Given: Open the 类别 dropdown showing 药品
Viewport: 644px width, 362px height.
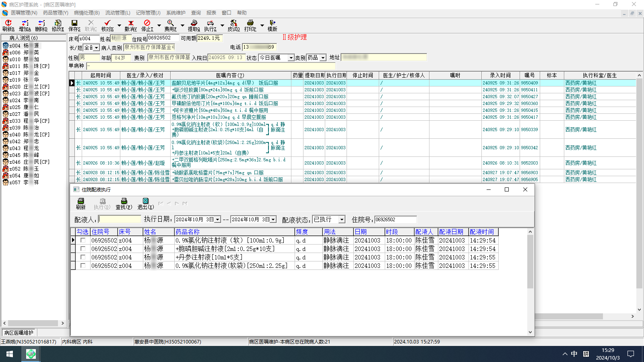Looking at the screenshot, I should click(x=323, y=58).
